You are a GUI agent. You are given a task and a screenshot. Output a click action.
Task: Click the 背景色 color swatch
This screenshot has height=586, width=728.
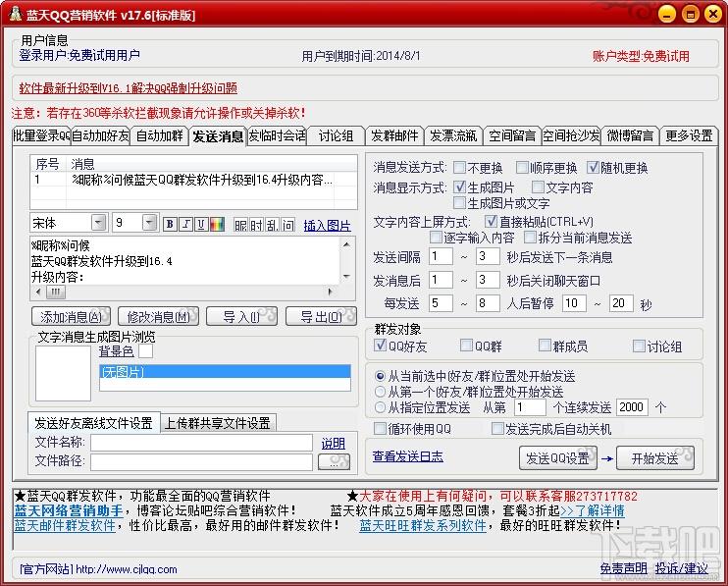pyautogui.click(x=146, y=351)
